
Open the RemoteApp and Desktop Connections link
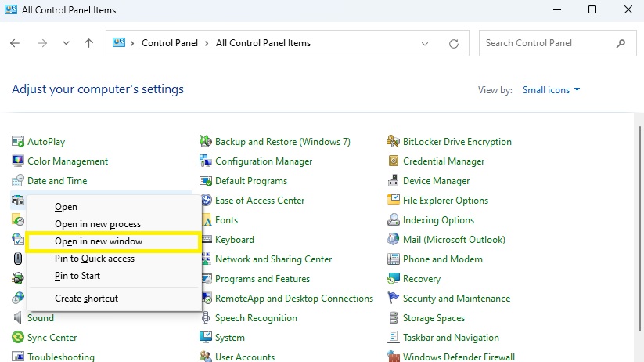[294, 299]
